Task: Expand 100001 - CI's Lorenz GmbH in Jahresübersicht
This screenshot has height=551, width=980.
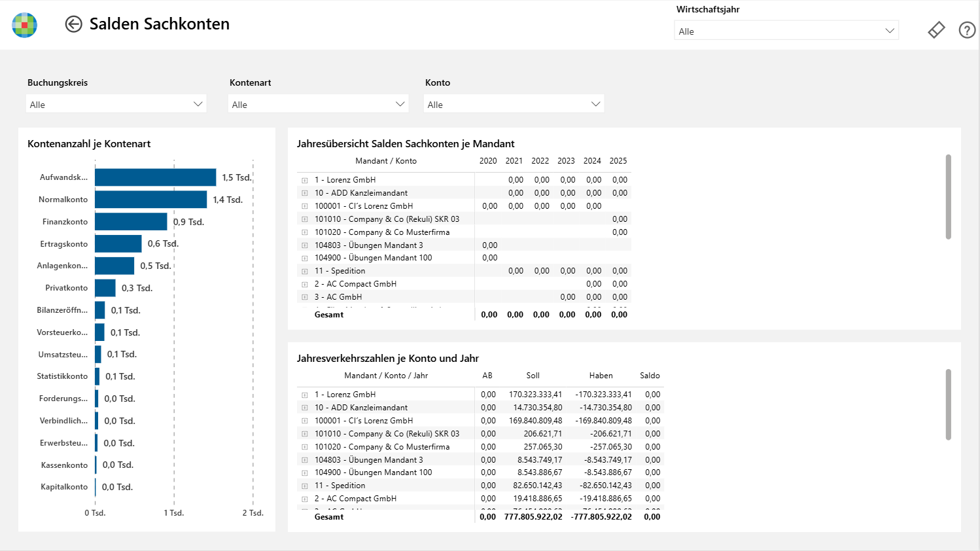Action: click(x=305, y=206)
